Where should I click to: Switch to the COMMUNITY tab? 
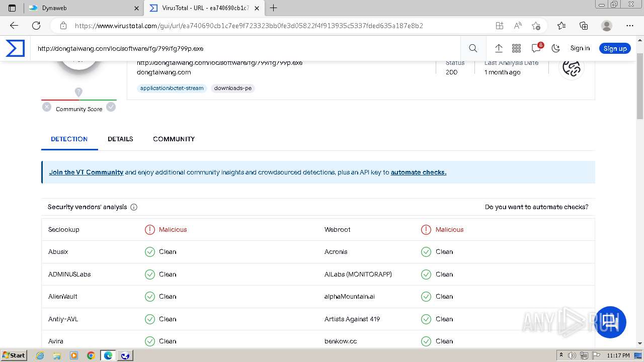click(174, 139)
